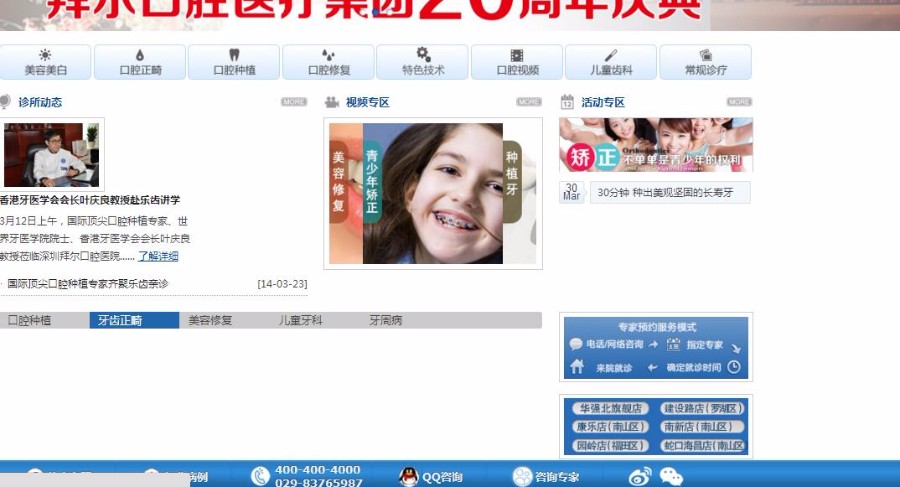The height and width of the screenshot is (487, 900).
Task: Open the 美容美白 sun icon menu
Action: (x=45, y=62)
